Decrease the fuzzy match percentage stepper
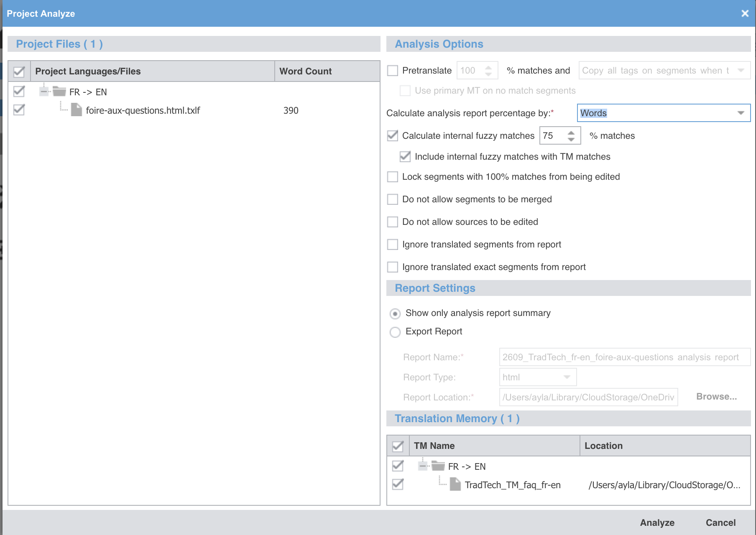The height and width of the screenshot is (535, 756). (571, 139)
